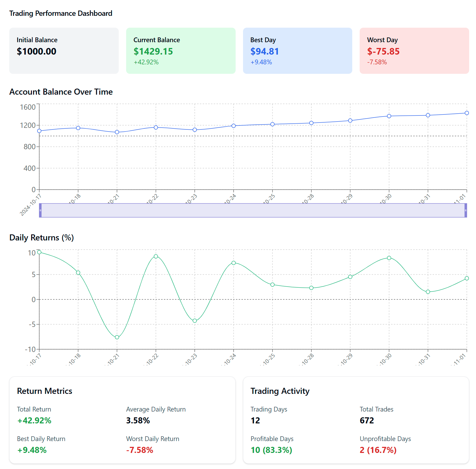Click the 10-28 point on Daily Returns chart
The height and width of the screenshot is (469, 476).
click(311, 288)
